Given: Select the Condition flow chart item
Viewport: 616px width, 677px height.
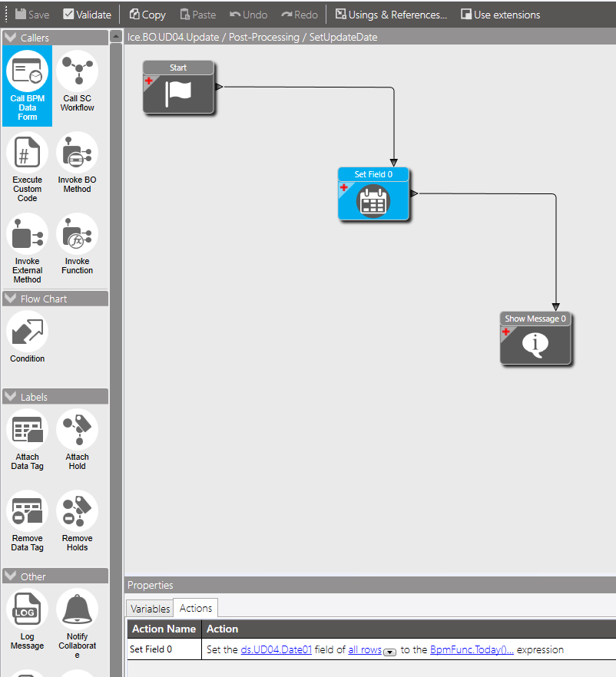Looking at the screenshot, I should click(x=27, y=337).
